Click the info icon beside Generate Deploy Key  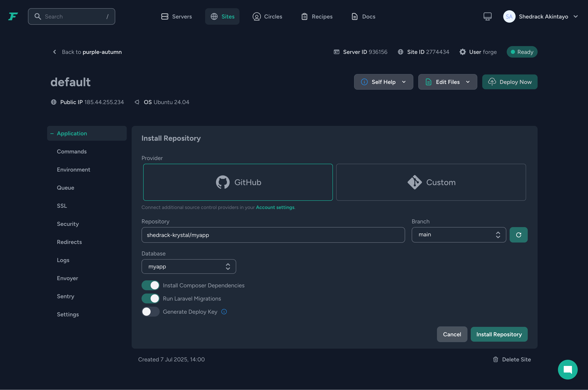point(224,311)
